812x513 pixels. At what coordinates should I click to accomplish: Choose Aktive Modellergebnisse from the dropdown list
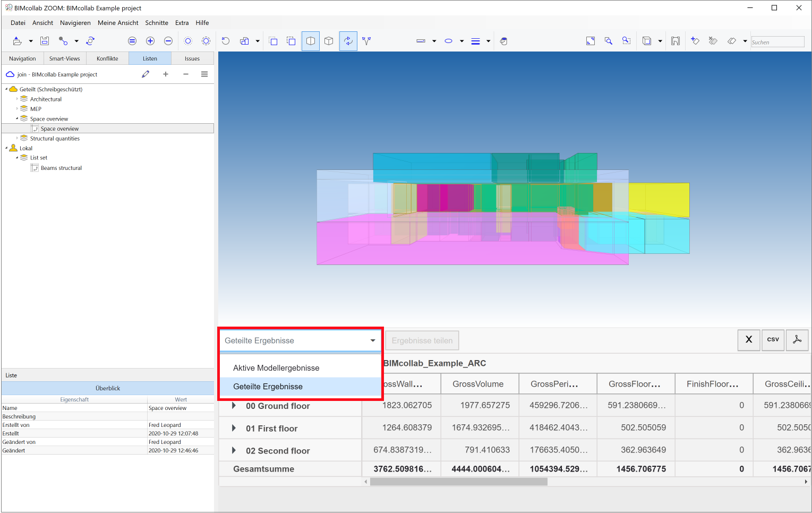(300, 367)
